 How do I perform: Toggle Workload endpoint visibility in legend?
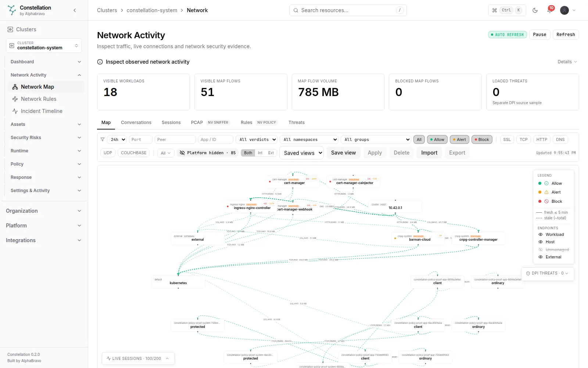[x=541, y=234]
